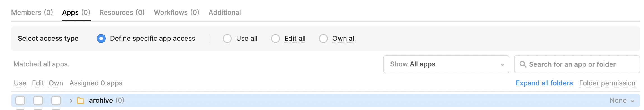Click the Expand all folders link
Viewport: 644px width, 110px height.
click(x=544, y=83)
